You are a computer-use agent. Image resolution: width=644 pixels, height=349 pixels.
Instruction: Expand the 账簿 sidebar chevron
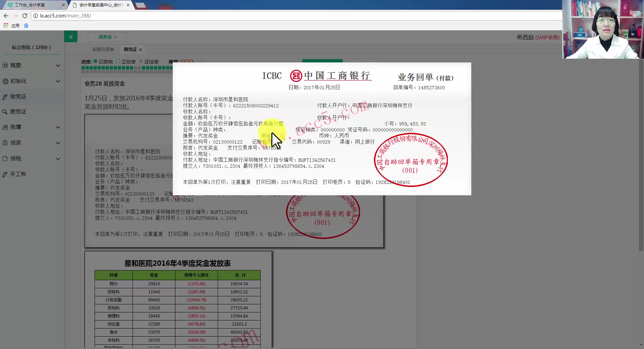(58, 127)
